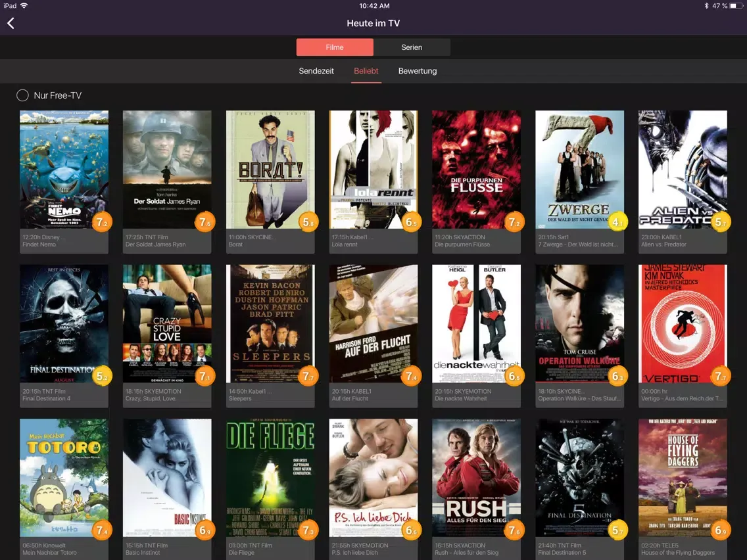Open the Final Destination 4 poster
The height and width of the screenshot is (560, 747).
[64, 324]
